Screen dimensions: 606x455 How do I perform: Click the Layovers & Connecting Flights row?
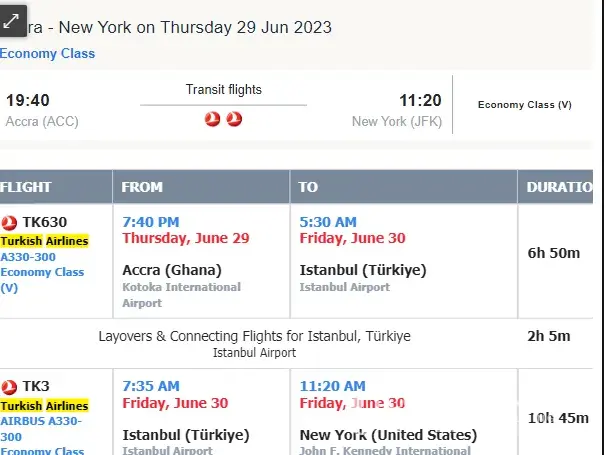(x=254, y=336)
